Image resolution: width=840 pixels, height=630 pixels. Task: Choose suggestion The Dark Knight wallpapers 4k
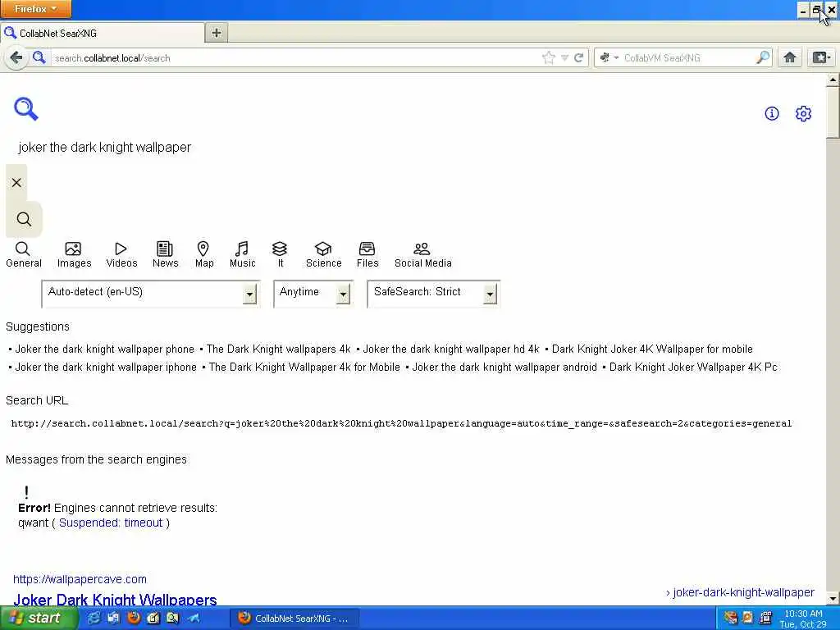coord(279,349)
